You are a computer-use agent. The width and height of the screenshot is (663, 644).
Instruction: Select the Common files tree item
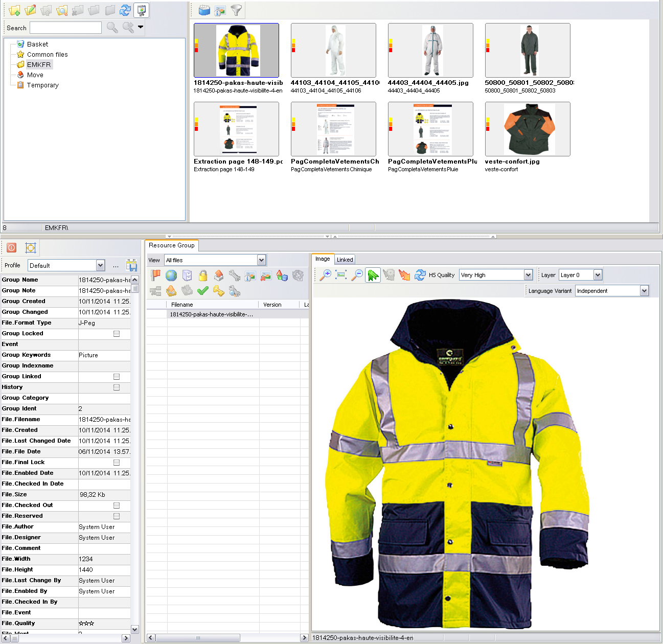click(47, 55)
